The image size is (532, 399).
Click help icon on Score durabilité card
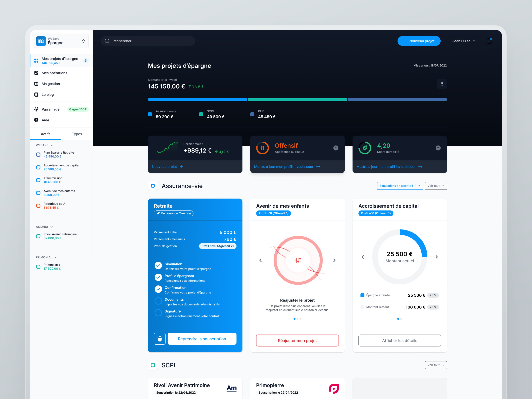coord(438,148)
